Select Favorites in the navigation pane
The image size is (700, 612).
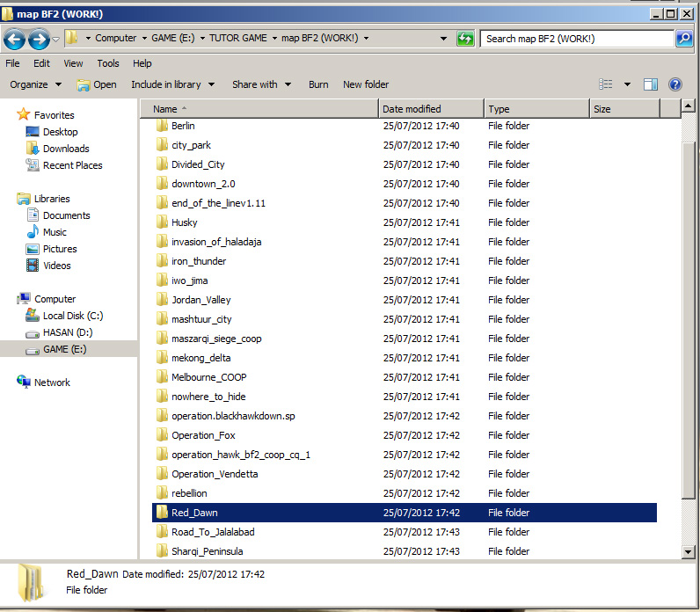[x=54, y=115]
